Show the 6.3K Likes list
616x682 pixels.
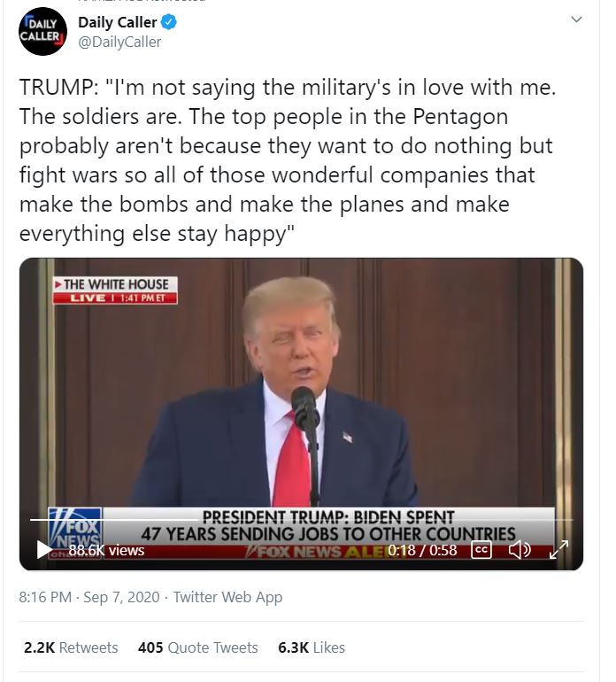pyautogui.click(x=311, y=648)
